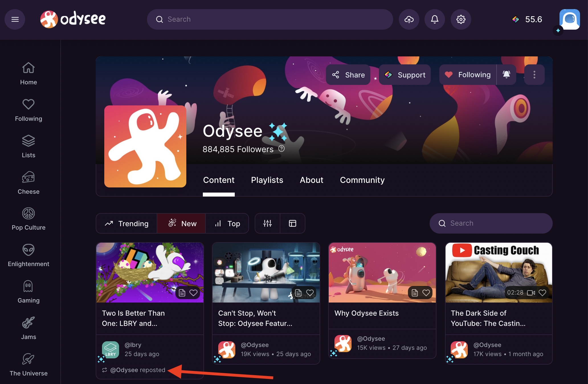Click document icon on Two Is Better thumbnail

click(182, 293)
